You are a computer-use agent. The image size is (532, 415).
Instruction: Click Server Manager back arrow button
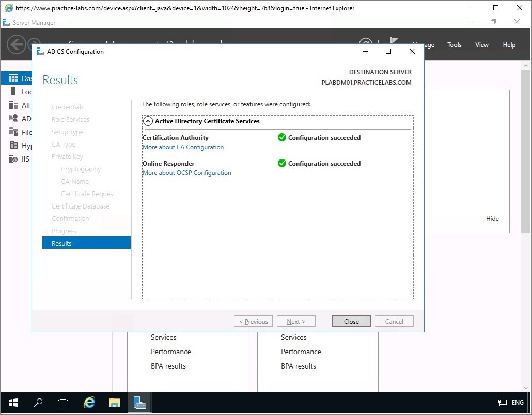[x=17, y=44]
